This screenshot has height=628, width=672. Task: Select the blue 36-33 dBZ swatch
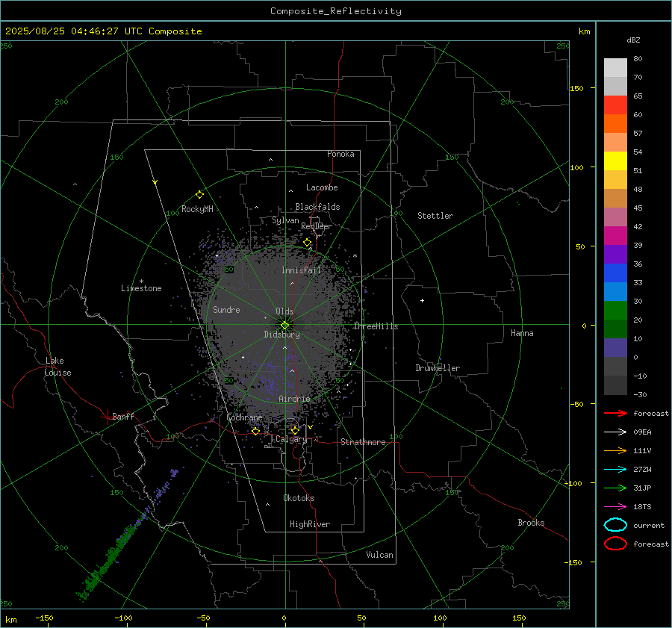615,273
